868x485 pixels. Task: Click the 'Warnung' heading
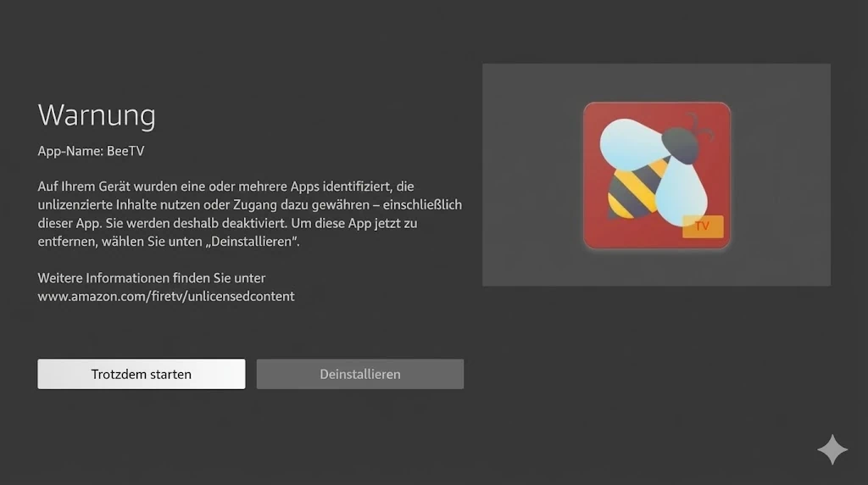(97, 115)
